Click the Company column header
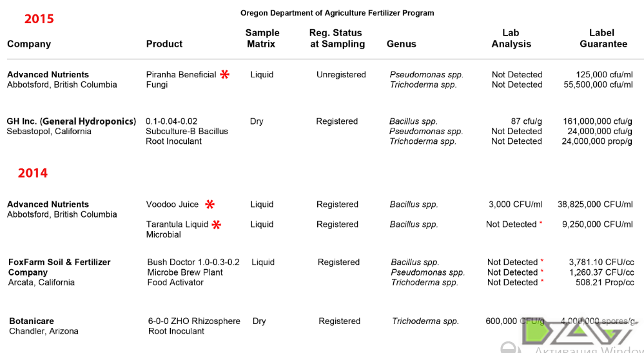This screenshot has width=644, height=353. pyautogui.click(x=29, y=44)
